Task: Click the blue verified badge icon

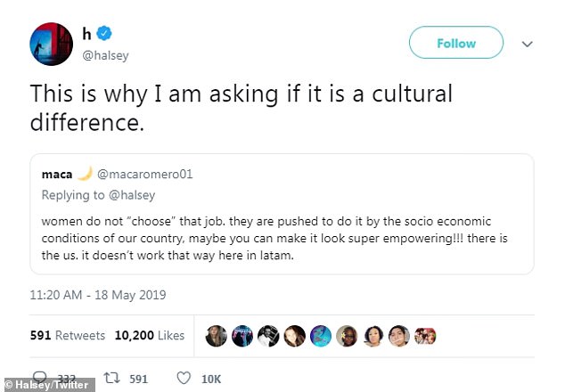Action: tap(103, 33)
